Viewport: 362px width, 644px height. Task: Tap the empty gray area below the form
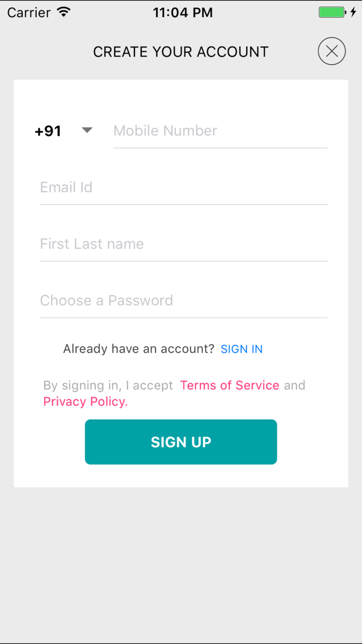click(181, 564)
